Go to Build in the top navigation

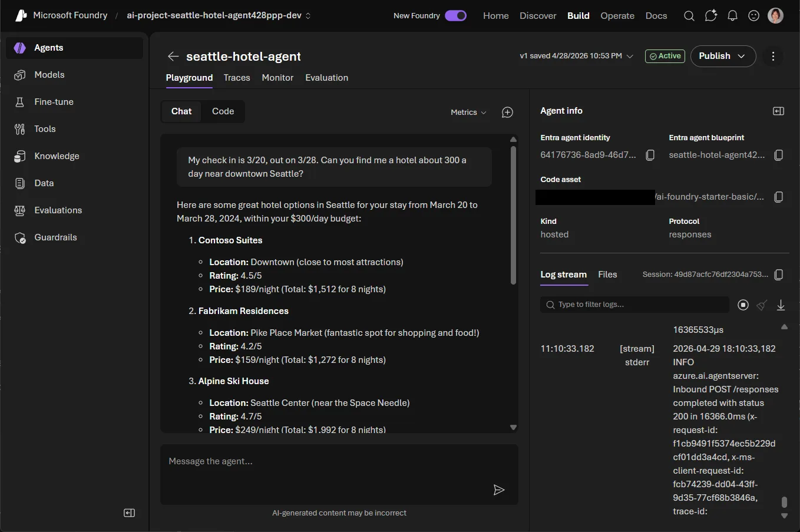point(578,16)
